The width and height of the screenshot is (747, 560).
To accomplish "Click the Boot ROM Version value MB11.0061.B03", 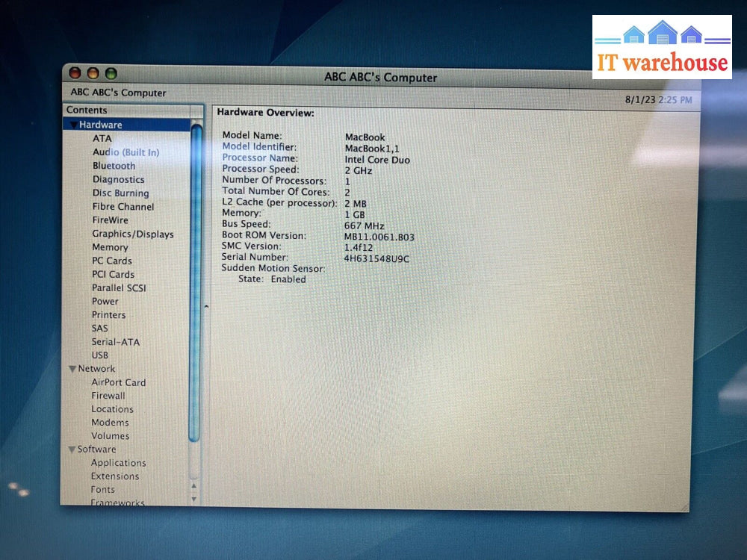I will pyautogui.click(x=379, y=237).
